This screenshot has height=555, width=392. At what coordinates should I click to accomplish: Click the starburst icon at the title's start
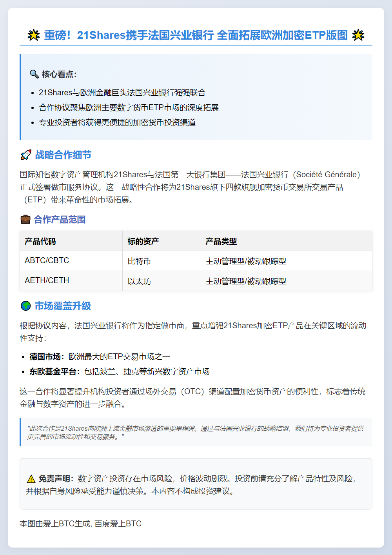pos(34,35)
